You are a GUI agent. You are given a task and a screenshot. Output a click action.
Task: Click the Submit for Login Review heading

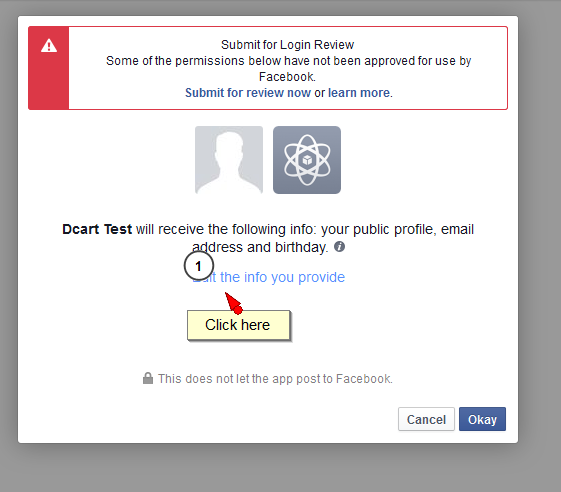tap(287, 45)
